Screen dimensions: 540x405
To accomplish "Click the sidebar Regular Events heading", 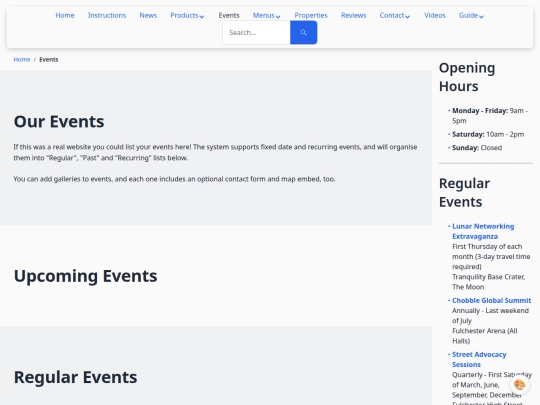I will click(464, 193).
